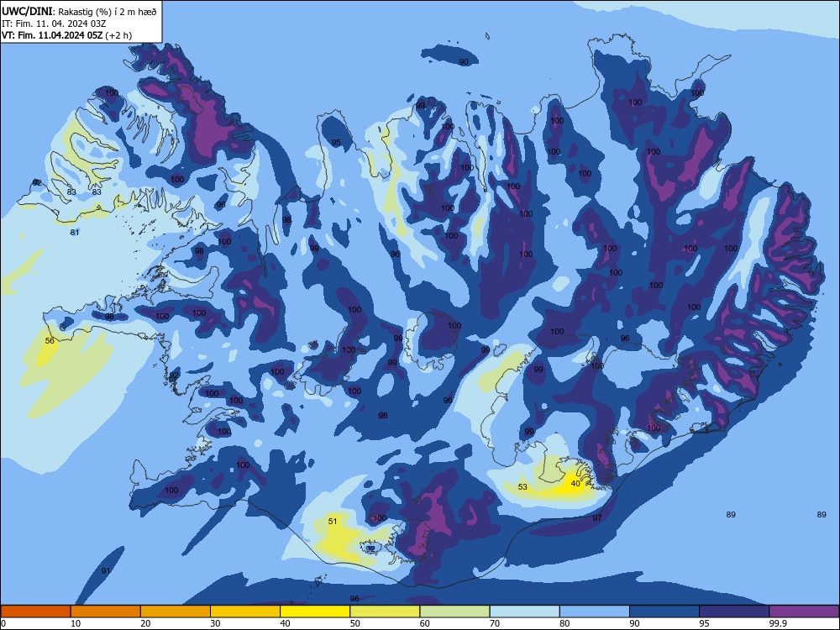
Task: Click the '10' label on the legend scale
Action: tap(76, 623)
